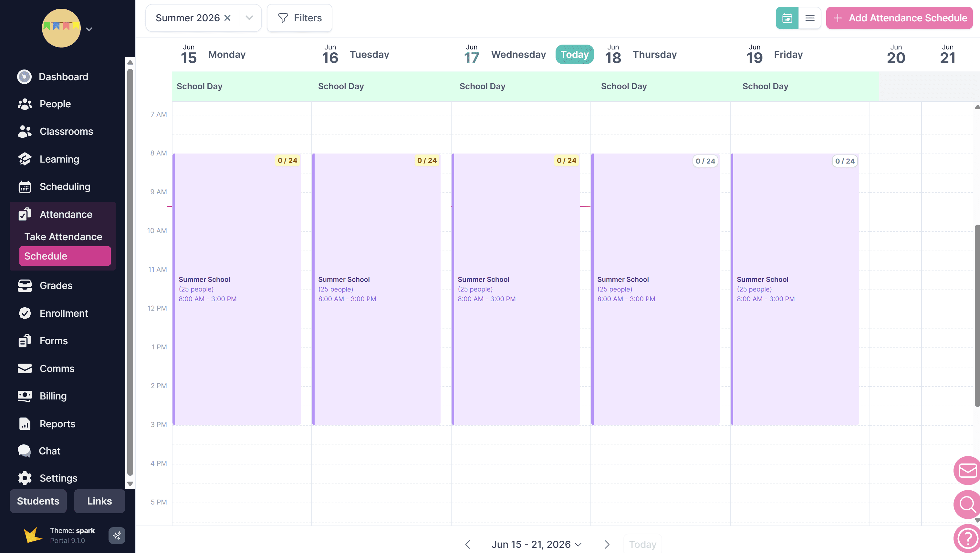
Task: Click the Chat bubble icon
Action: pos(24,451)
